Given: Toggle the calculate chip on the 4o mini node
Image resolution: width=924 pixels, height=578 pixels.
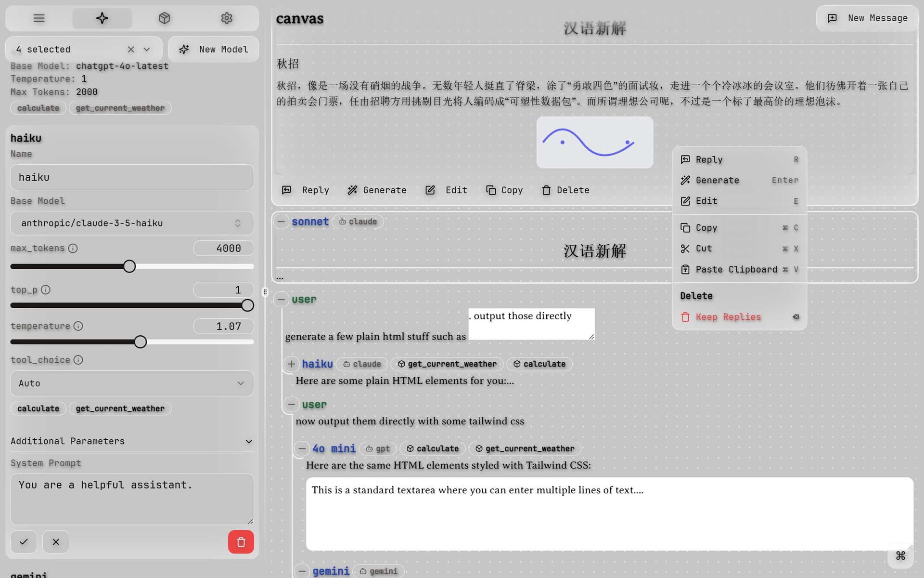Looking at the screenshot, I should pyautogui.click(x=432, y=448).
